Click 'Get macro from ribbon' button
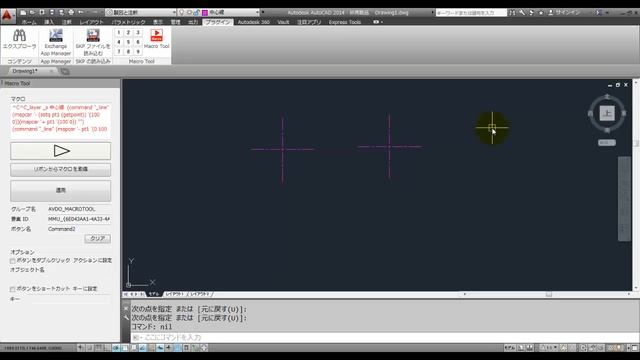 point(60,169)
